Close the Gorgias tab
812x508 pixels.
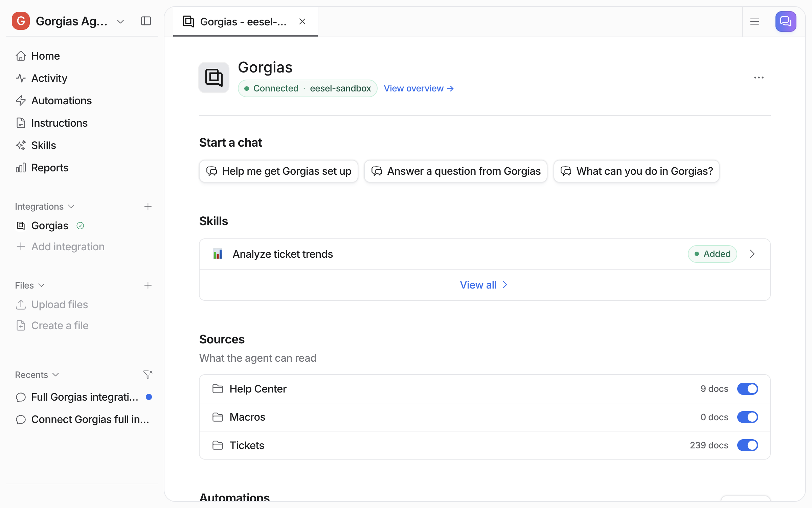(x=302, y=22)
